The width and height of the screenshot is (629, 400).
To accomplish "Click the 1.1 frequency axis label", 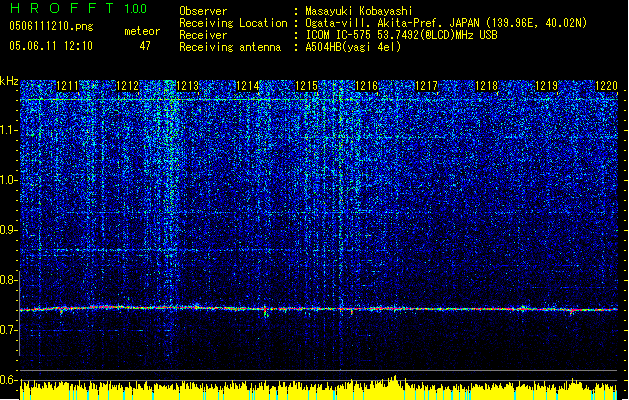I will pos(9,131).
